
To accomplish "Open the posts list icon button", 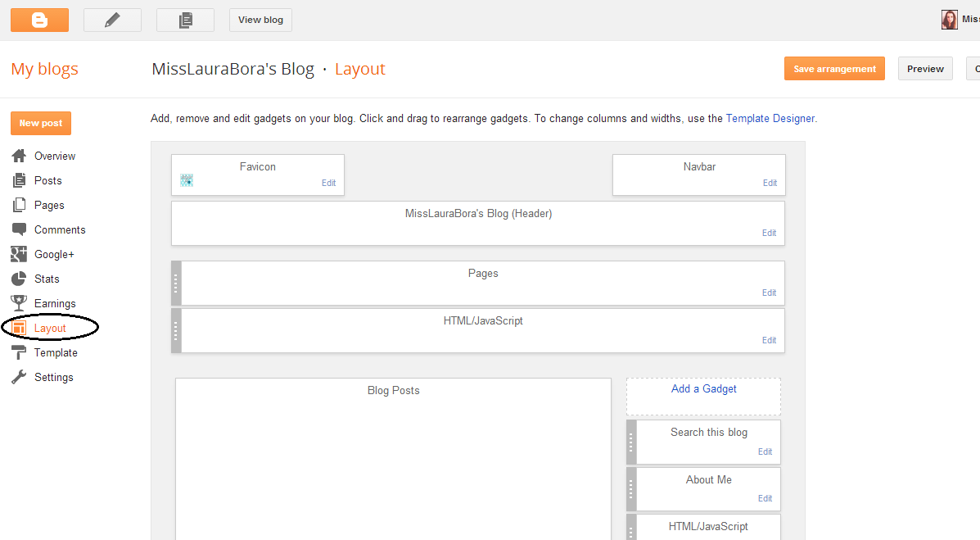I will 186,20.
